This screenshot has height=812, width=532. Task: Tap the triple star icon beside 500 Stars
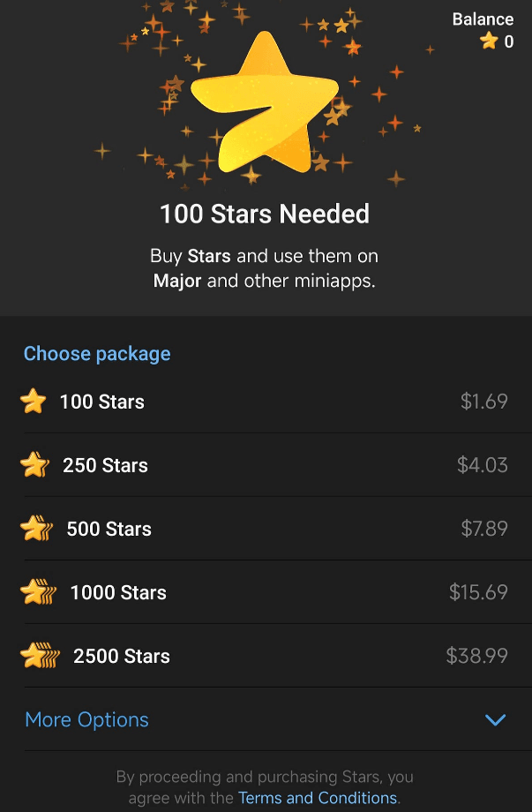[x=37, y=528]
